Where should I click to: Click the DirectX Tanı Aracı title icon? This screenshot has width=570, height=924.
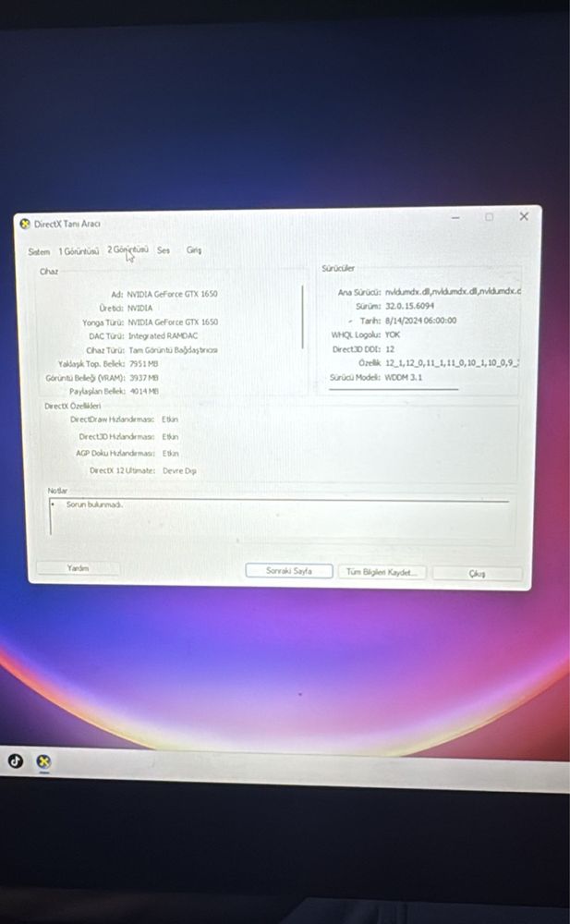[25, 224]
